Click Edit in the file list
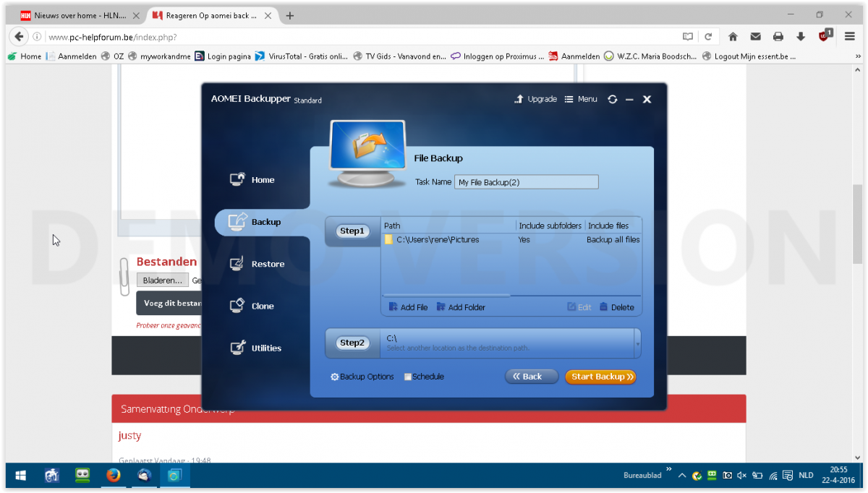The height and width of the screenshot is (493, 868). tap(579, 307)
